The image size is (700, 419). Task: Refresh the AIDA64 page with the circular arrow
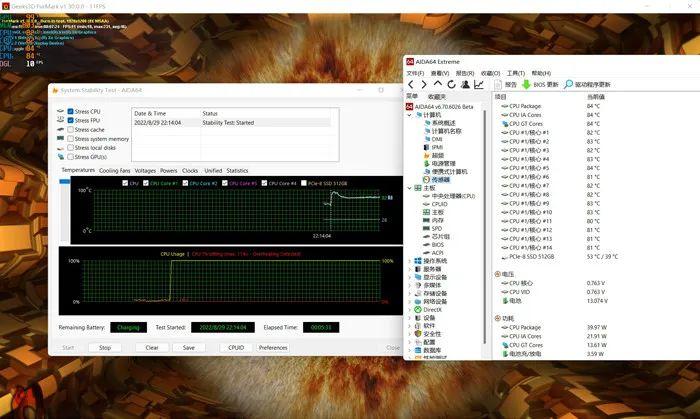(x=451, y=84)
